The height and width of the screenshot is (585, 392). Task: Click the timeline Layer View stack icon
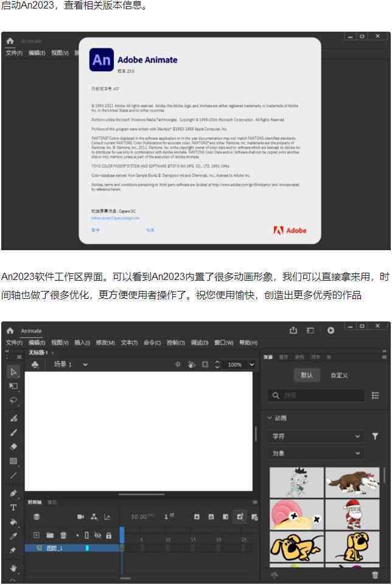37,517
